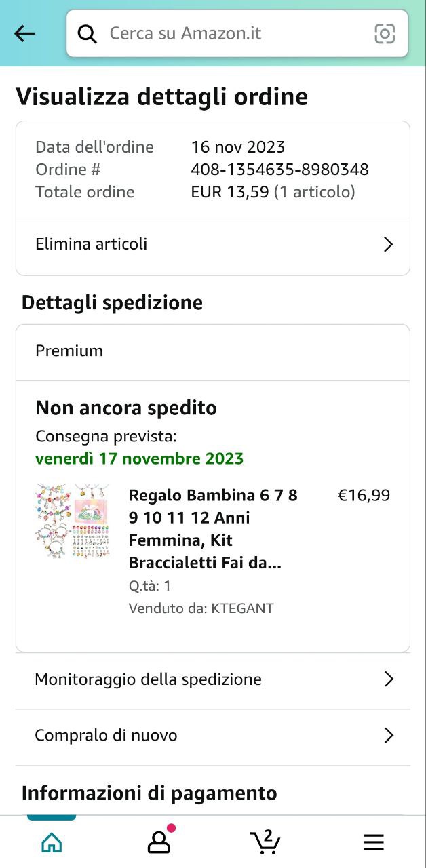
Task: Tap the back arrow icon
Action: (x=24, y=33)
